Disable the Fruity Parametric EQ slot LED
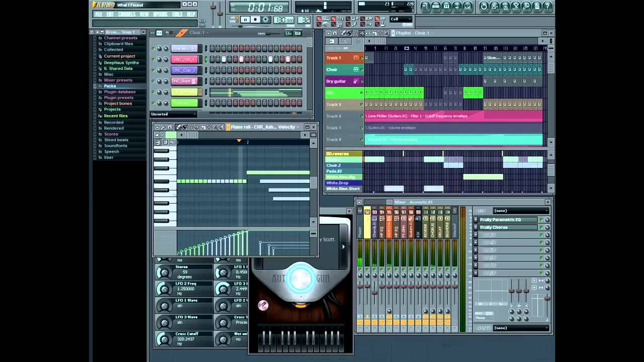This screenshot has width=644, height=362. [541, 220]
